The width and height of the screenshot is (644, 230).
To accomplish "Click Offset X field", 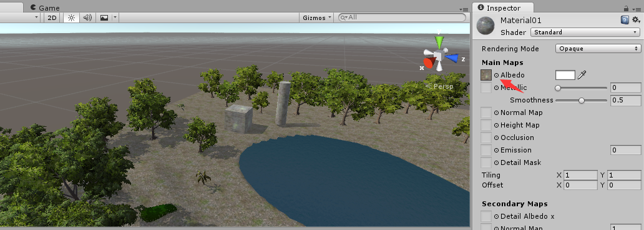I will click(x=580, y=185).
